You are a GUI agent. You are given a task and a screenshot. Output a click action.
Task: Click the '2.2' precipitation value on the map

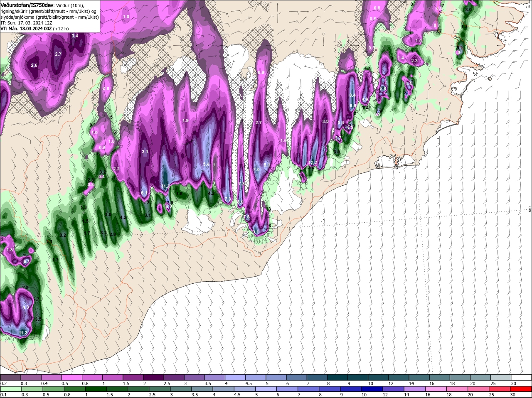[116, 169]
